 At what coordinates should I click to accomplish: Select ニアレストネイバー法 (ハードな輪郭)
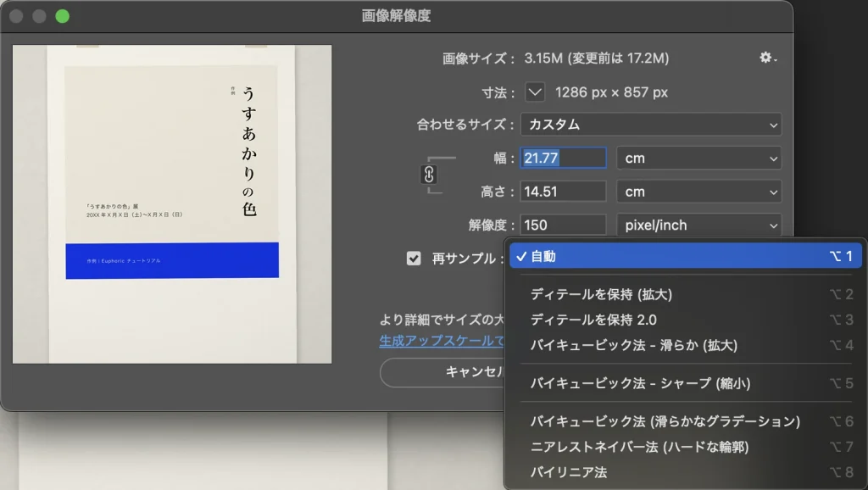pyautogui.click(x=685, y=447)
